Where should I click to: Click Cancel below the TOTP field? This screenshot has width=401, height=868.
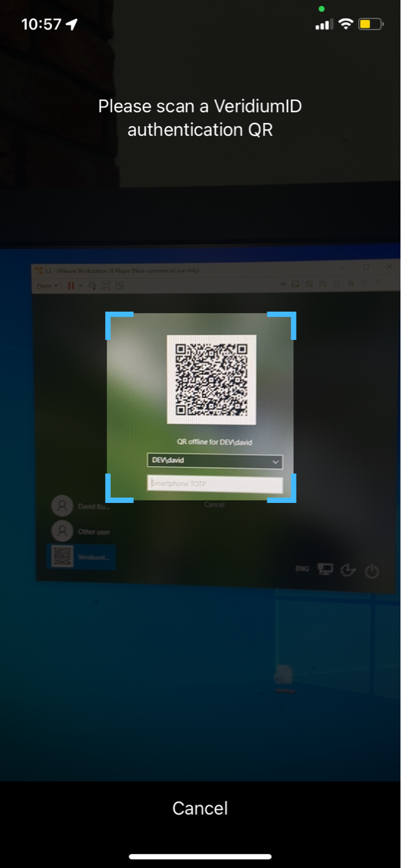click(214, 504)
